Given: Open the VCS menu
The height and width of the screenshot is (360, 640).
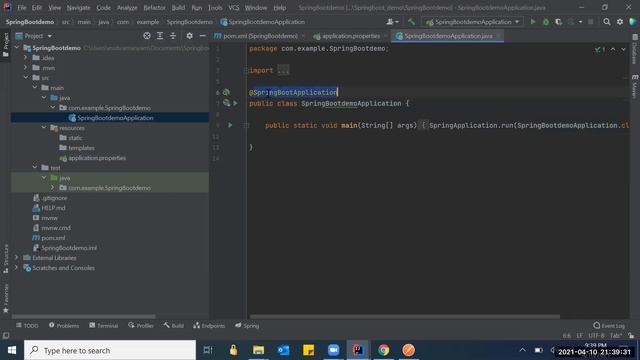Looking at the screenshot, I should click(x=234, y=7).
